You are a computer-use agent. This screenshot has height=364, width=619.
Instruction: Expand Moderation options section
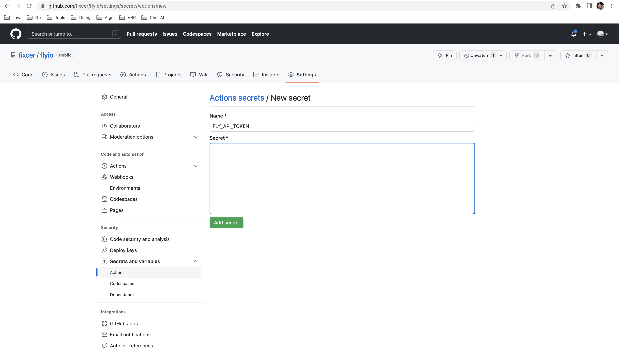click(x=196, y=137)
